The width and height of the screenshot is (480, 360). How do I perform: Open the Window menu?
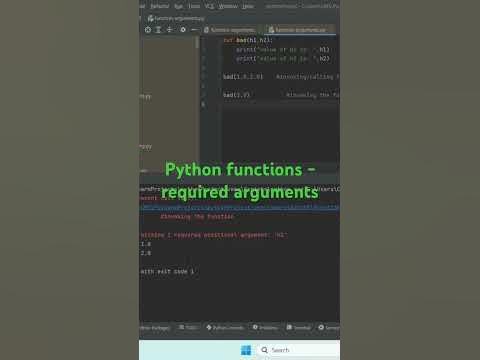pyautogui.click(x=228, y=6)
